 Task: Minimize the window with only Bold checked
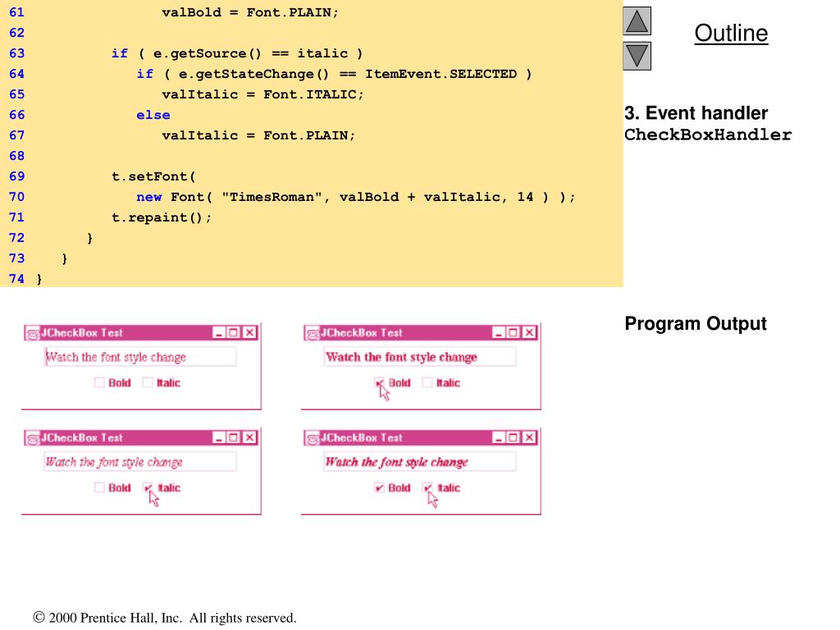tap(498, 333)
